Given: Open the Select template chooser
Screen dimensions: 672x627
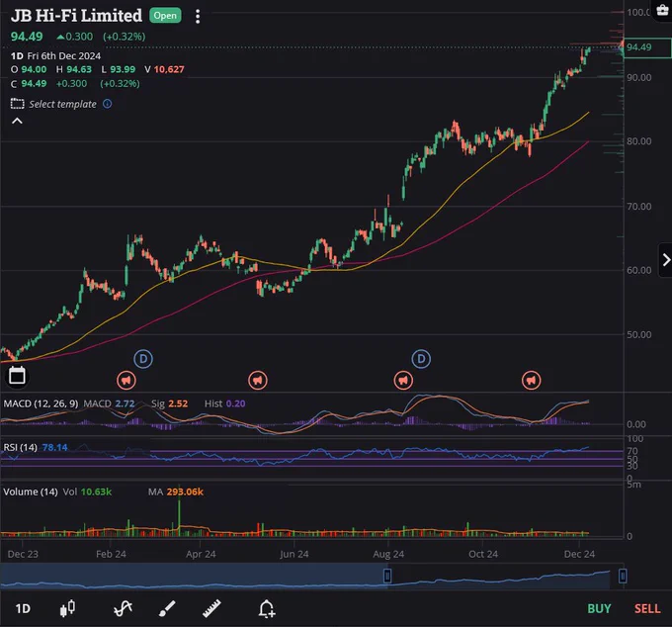Looking at the screenshot, I should click(x=53, y=104).
